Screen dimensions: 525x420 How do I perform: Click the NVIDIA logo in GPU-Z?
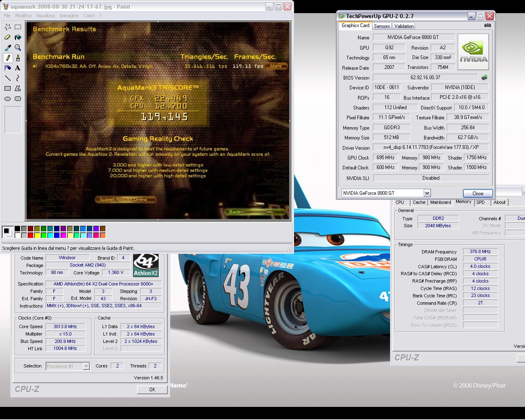tap(473, 52)
